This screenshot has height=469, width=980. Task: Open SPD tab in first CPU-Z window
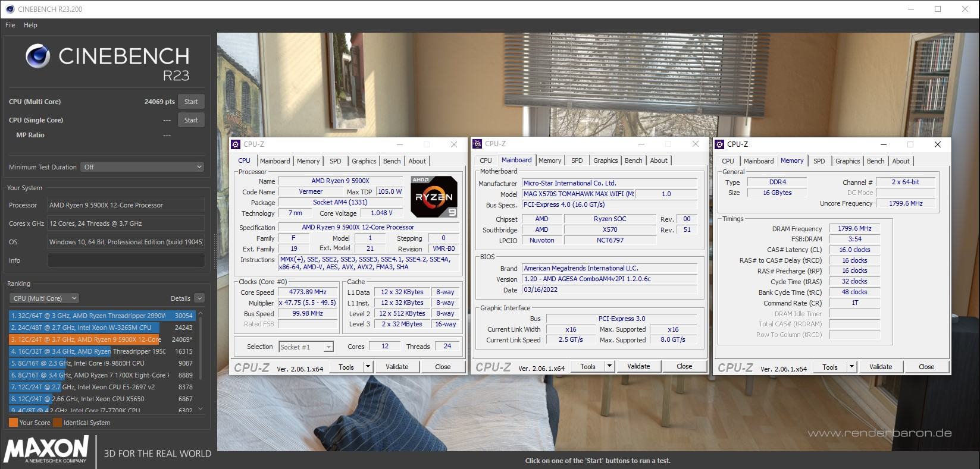336,161
